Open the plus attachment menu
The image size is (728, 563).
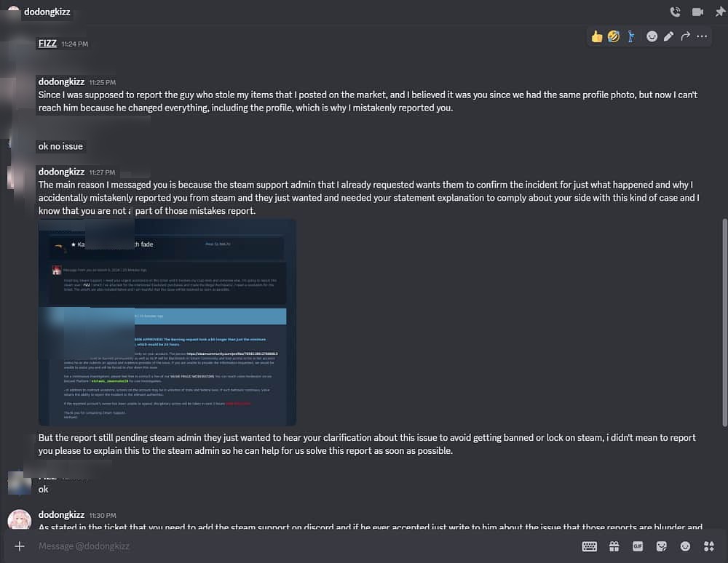[x=20, y=546]
